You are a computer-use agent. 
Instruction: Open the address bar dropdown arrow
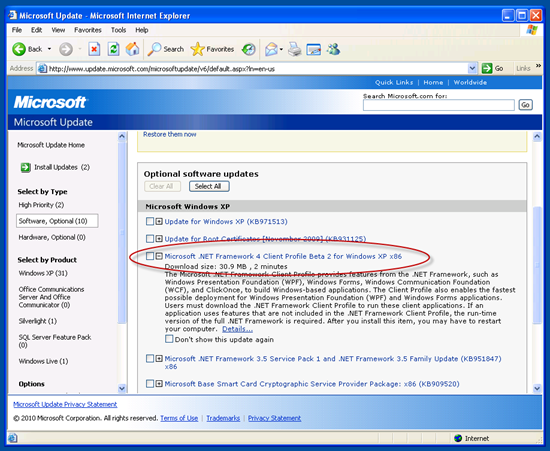(472, 68)
